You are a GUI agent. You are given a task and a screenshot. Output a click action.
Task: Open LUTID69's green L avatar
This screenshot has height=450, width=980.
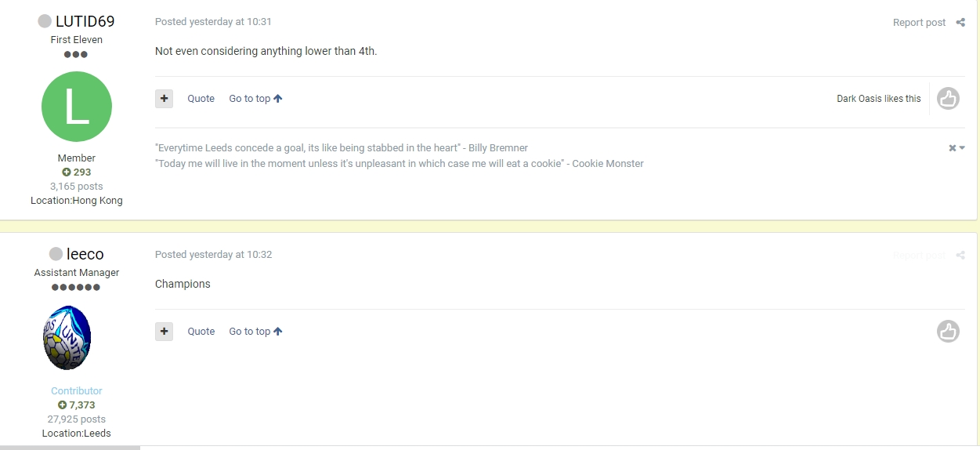[77, 107]
